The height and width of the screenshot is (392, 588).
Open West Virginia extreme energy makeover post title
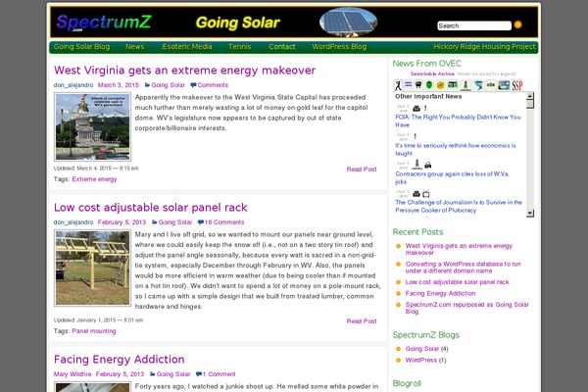pos(184,71)
